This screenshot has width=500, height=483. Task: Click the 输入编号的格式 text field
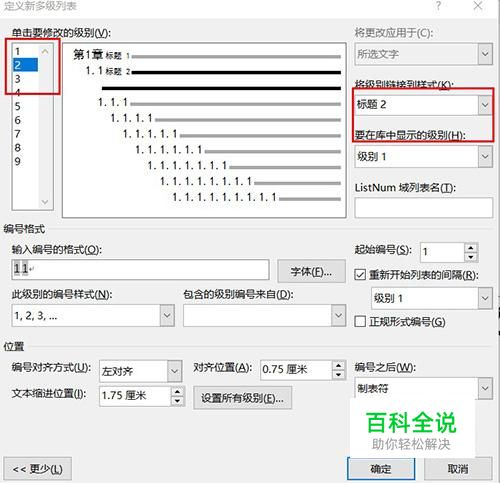pos(140,269)
